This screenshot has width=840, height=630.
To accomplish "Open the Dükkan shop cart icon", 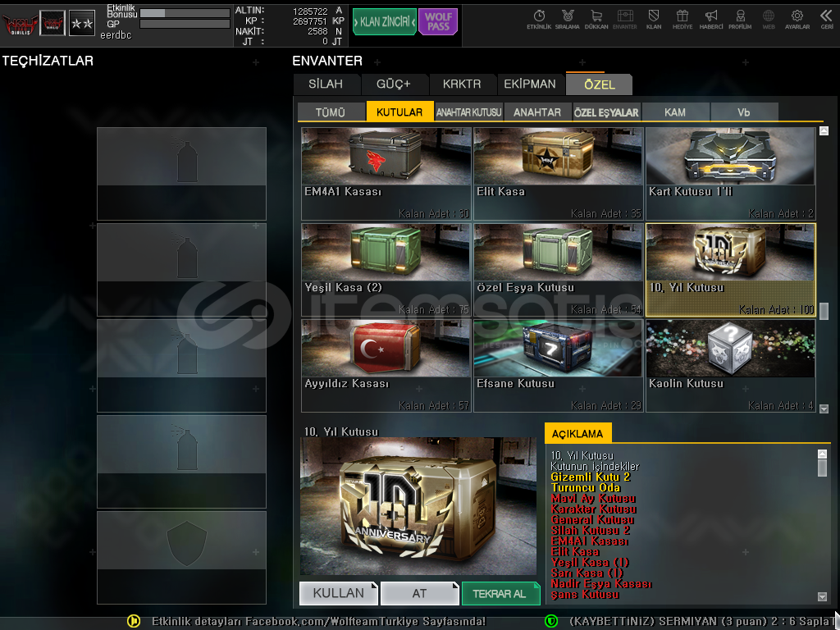I will coord(596,19).
